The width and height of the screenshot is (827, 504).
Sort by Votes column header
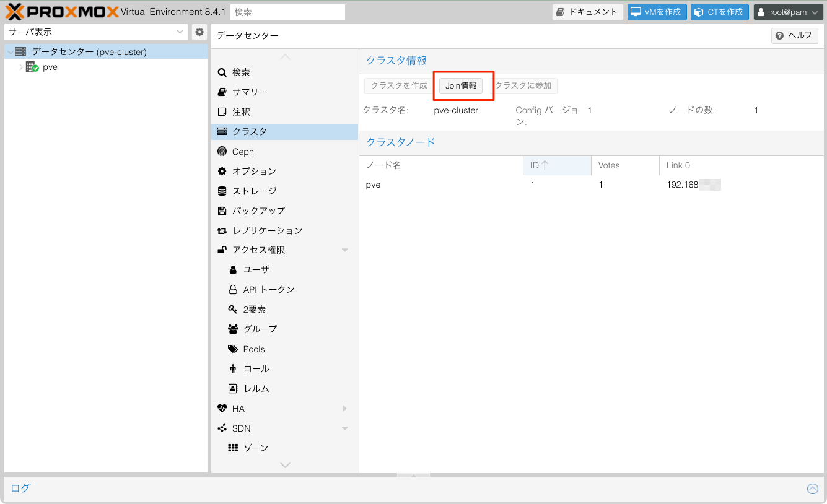(625, 165)
